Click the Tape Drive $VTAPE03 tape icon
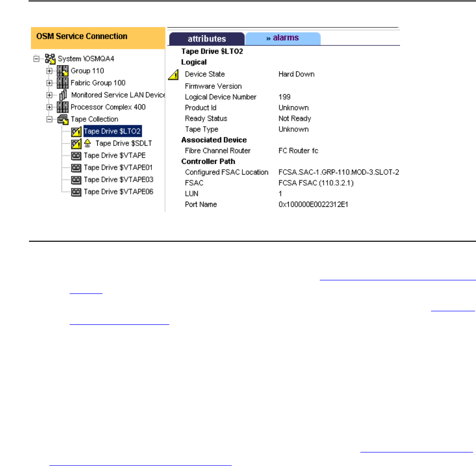 (76, 180)
